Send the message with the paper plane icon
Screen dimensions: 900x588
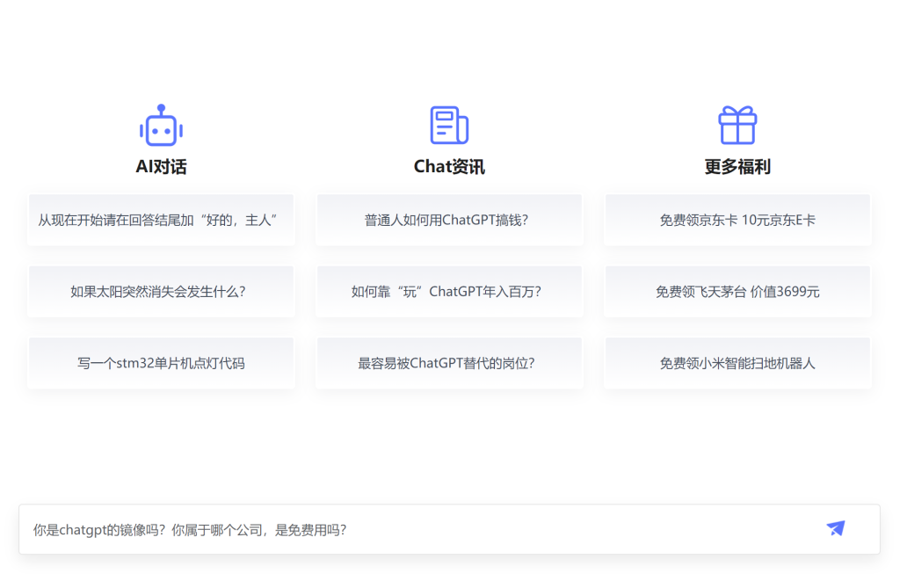[x=836, y=528]
